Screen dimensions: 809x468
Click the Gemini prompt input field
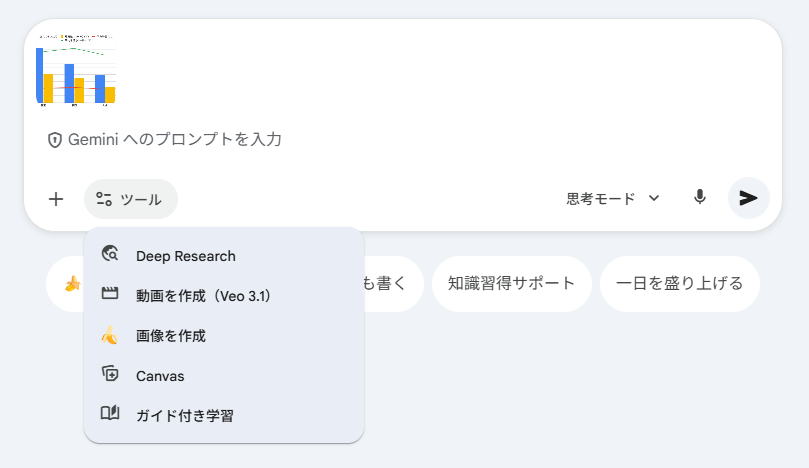coord(402,140)
